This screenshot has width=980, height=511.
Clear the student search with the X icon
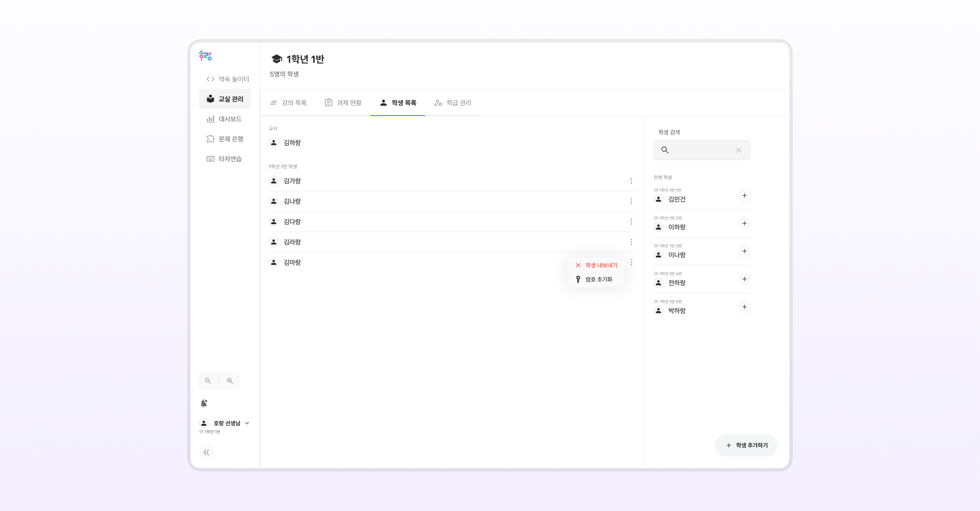click(738, 150)
